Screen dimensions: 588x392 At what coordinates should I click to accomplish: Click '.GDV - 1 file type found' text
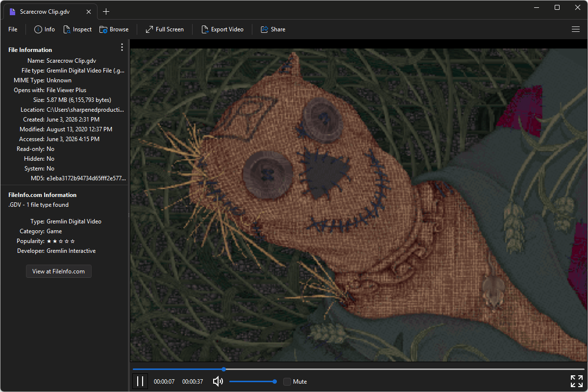tap(39, 205)
